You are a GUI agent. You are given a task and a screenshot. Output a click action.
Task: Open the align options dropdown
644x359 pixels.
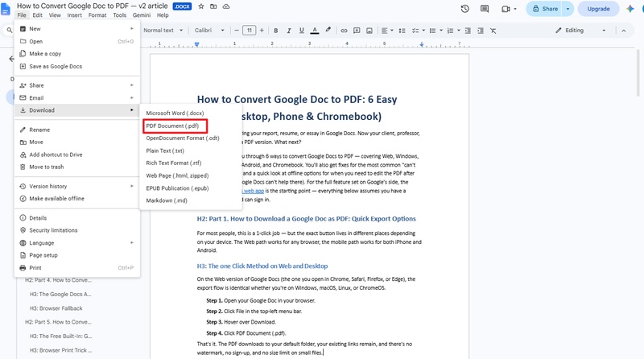pos(387,31)
